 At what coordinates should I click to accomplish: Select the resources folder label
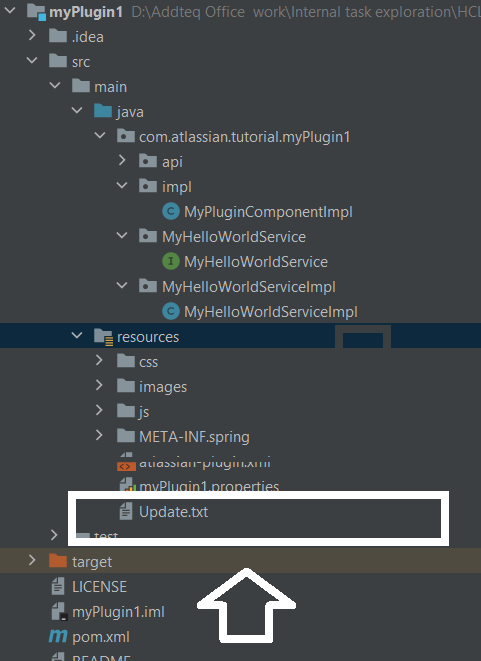pos(148,337)
